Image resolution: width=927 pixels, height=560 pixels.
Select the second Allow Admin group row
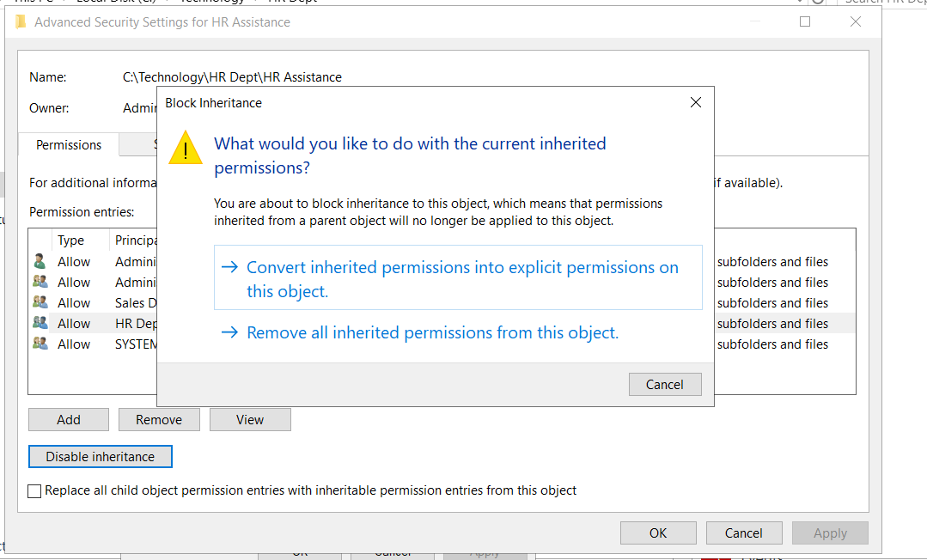pyautogui.click(x=86, y=283)
